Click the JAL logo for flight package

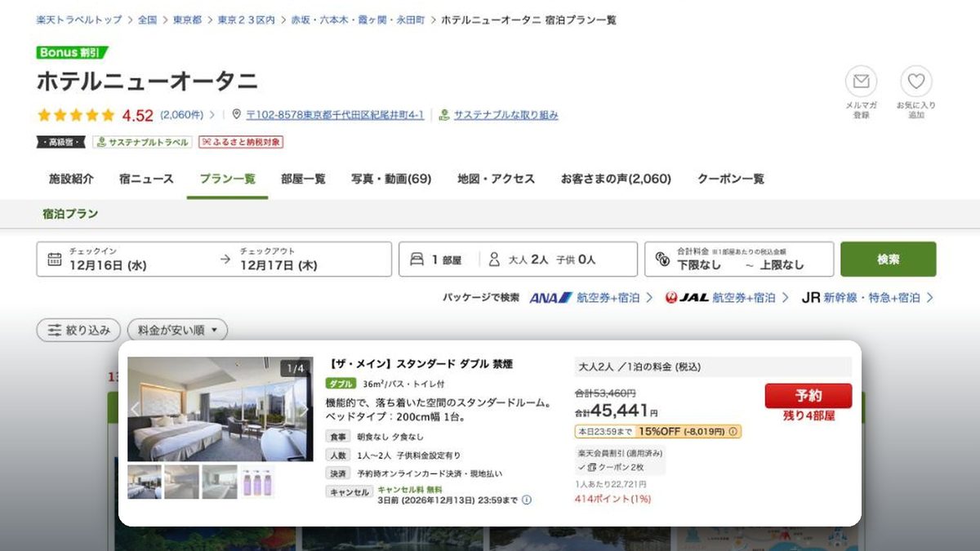coord(687,298)
